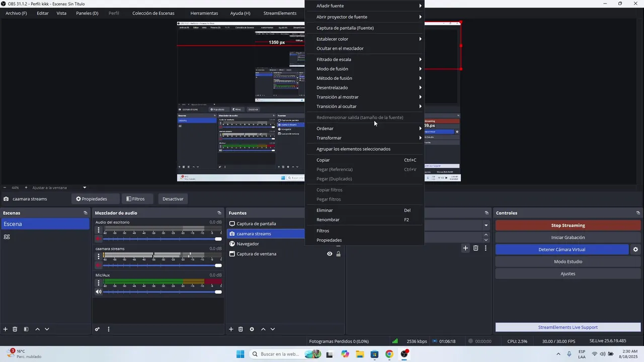Open Ajustes in the Controles panel
644x362 pixels.
(x=568, y=274)
